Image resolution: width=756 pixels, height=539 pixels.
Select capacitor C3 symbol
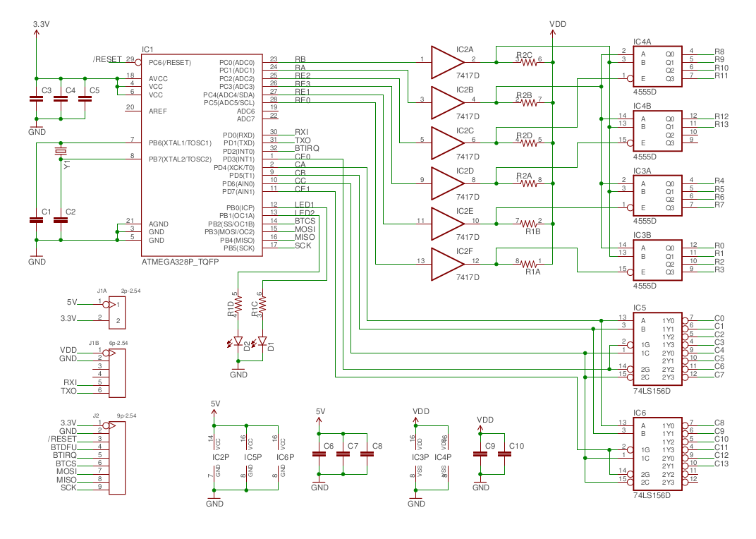pos(36,99)
